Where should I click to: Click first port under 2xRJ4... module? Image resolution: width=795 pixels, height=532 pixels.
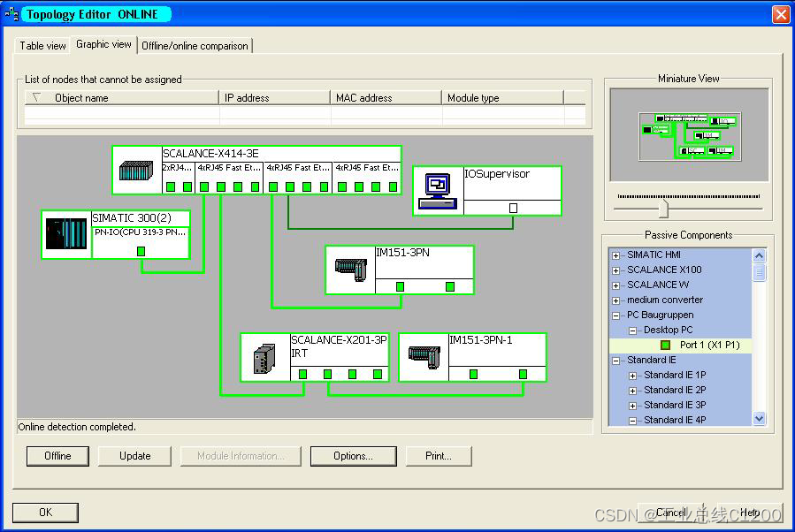(x=171, y=187)
